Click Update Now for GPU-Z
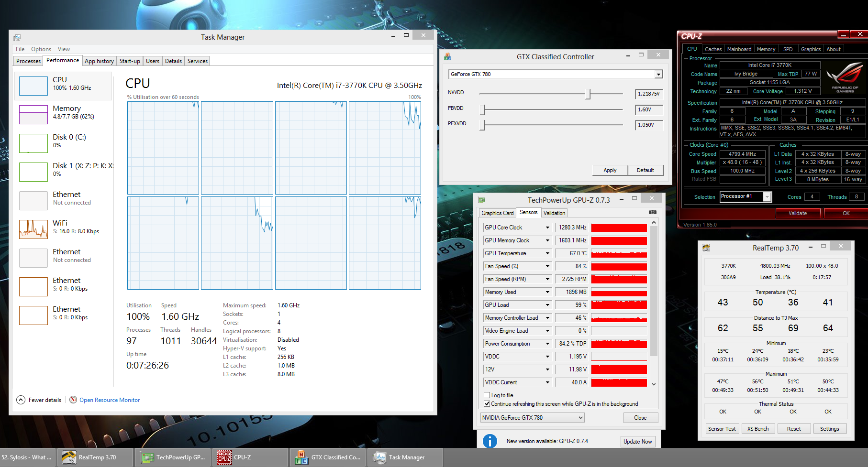868x467 pixels. coord(637,442)
